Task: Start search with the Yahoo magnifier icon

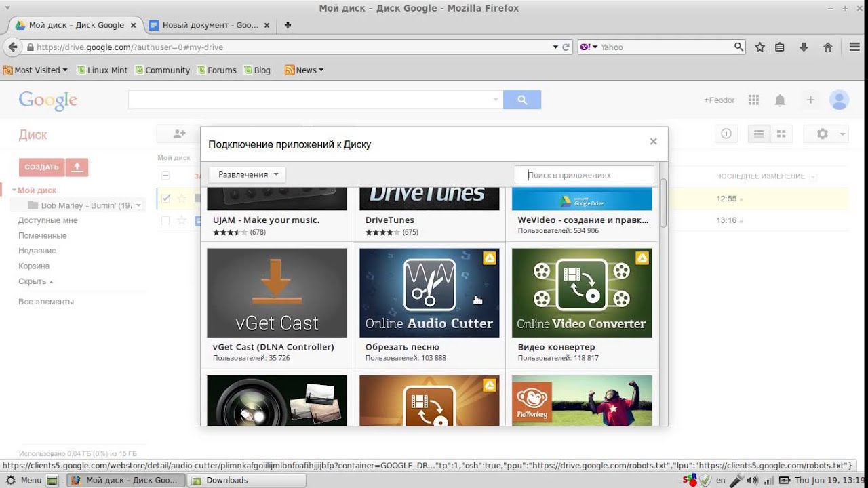Action: coord(739,47)
